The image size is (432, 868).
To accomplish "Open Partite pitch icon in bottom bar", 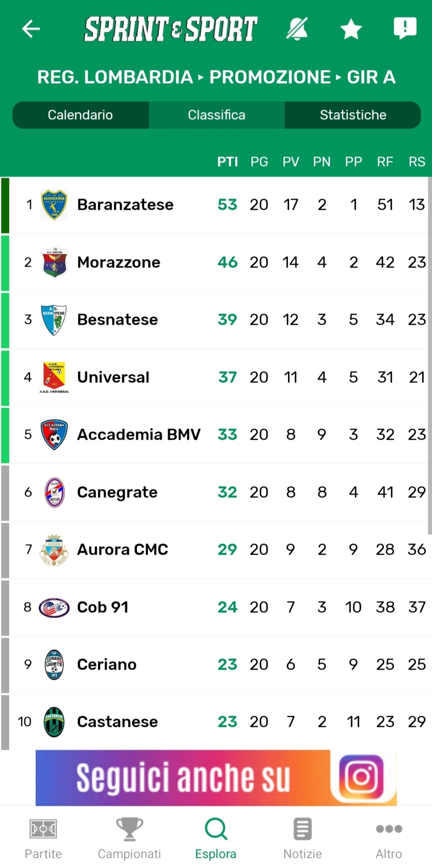I will 43,829.
